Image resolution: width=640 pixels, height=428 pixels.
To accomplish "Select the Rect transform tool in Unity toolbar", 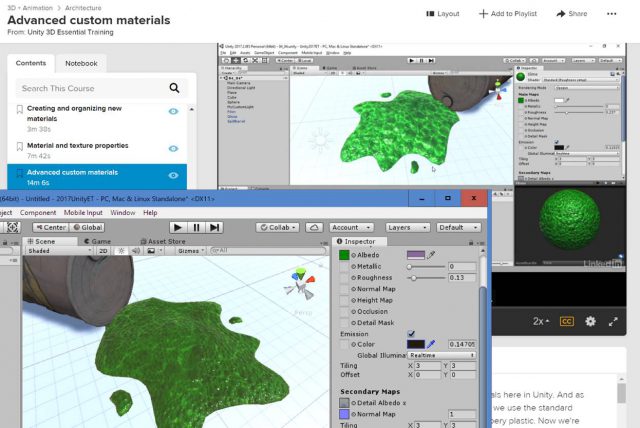I will click(x=13, y=227).
